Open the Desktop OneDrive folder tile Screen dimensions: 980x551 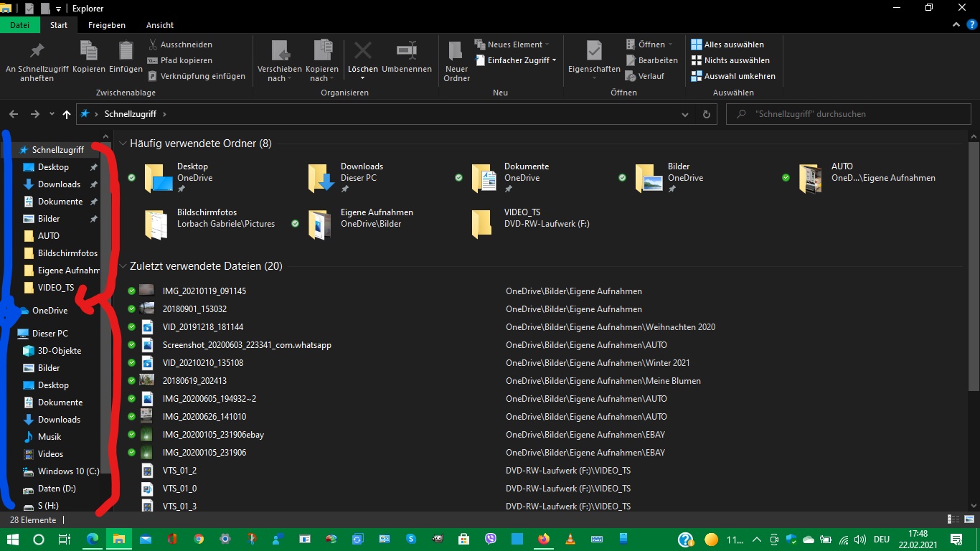(179, 178)
